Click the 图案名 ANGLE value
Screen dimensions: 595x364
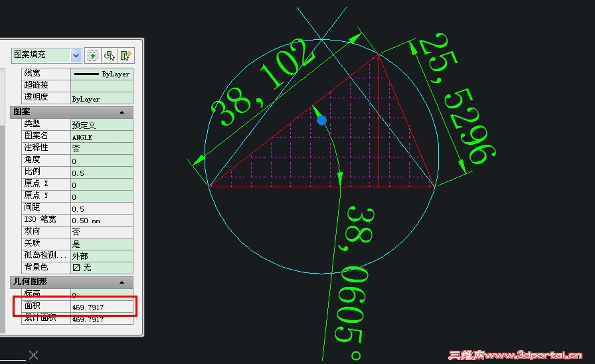pyautogui.click(x=102, y=137)
